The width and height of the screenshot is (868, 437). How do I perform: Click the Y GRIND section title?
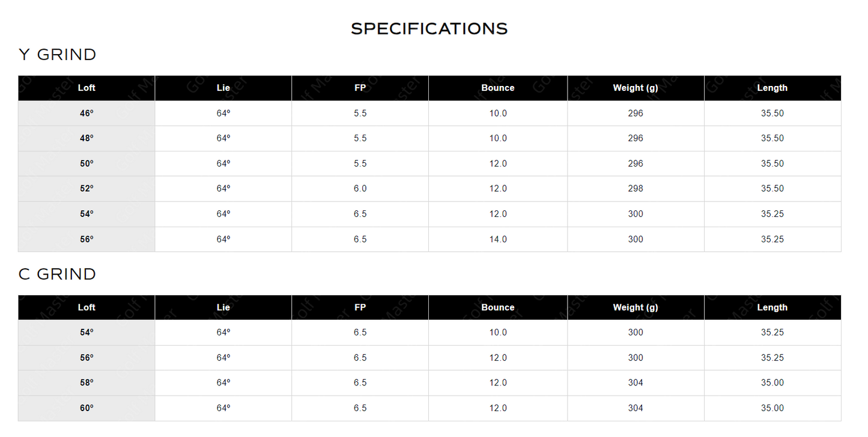click(58, 55)
